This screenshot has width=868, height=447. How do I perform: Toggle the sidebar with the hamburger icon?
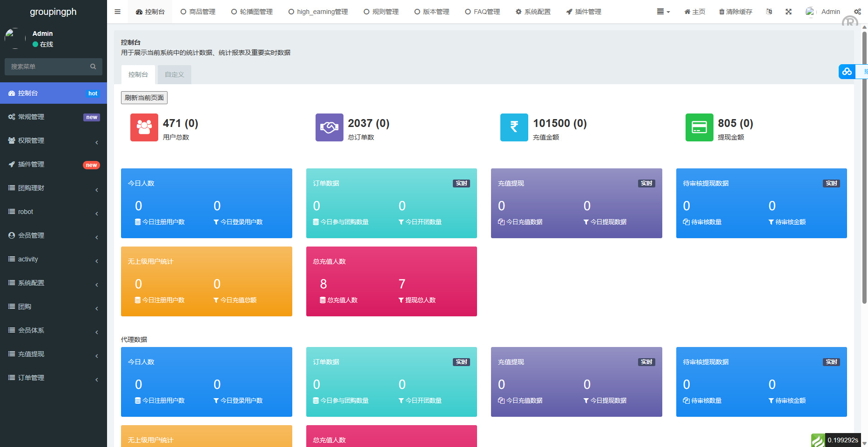coord(117,12)
